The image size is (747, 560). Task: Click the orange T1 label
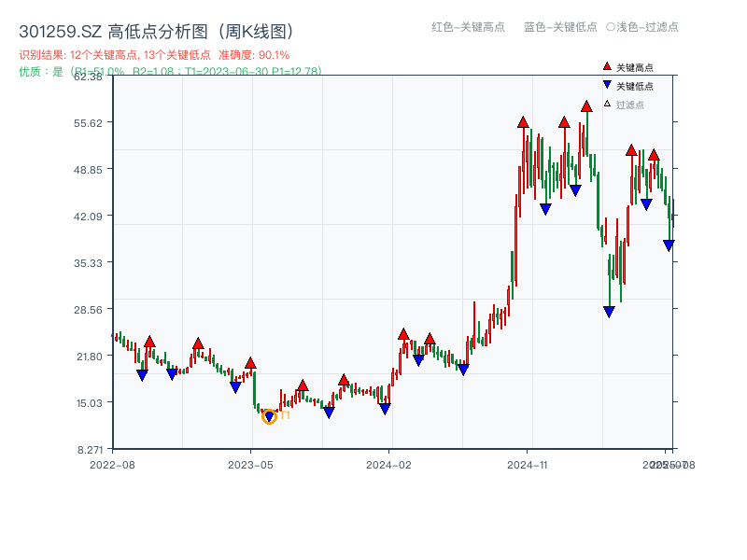285,415
